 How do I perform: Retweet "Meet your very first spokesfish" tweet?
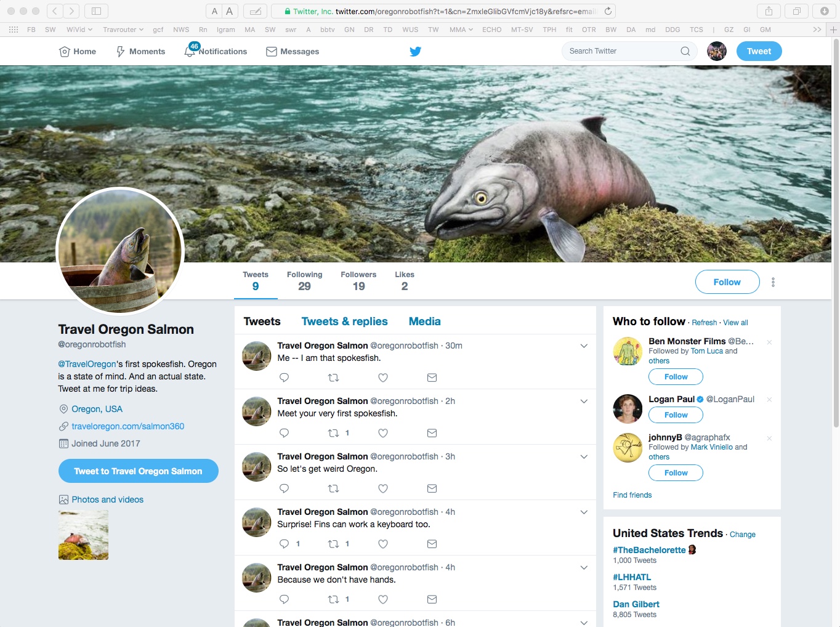tap(333, 433)
